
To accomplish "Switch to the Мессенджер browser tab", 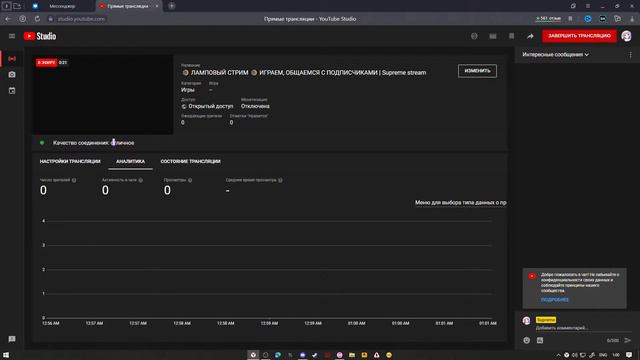I will (x=61, y=6).
